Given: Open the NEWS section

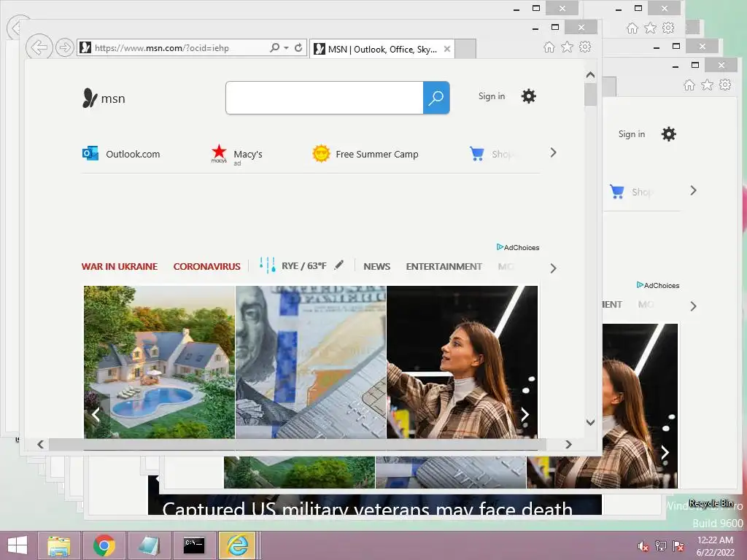Looking at the screenshot, I should [377, 267].
